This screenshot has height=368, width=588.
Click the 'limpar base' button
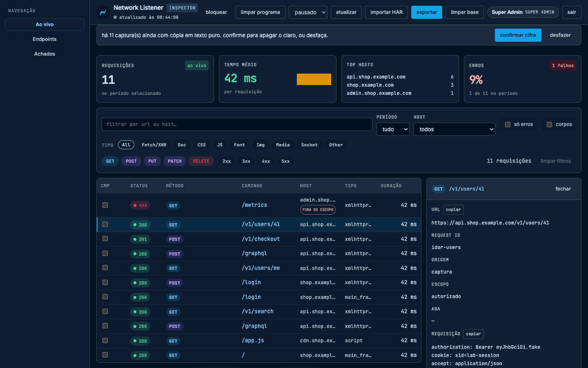pyautogui.click(x=465, y=12)
